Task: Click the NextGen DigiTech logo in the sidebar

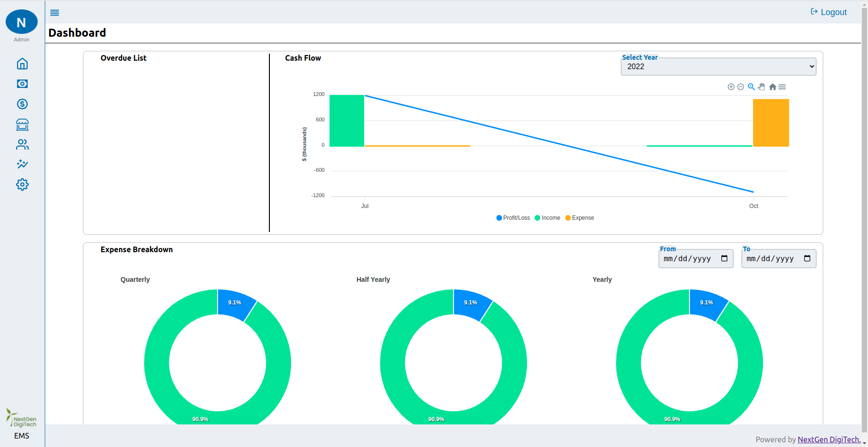Action: [21, 418]
